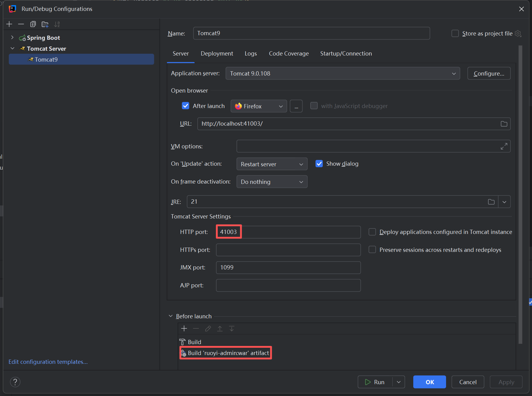Image resolution: width=532 pixels, height=396 pixels.
Task: Enable Preserve sessions across restarts
Action: (372, 249)
